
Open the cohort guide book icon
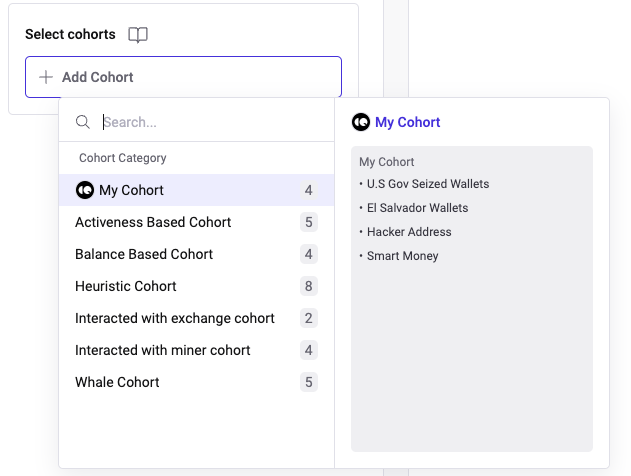(138, 35)
